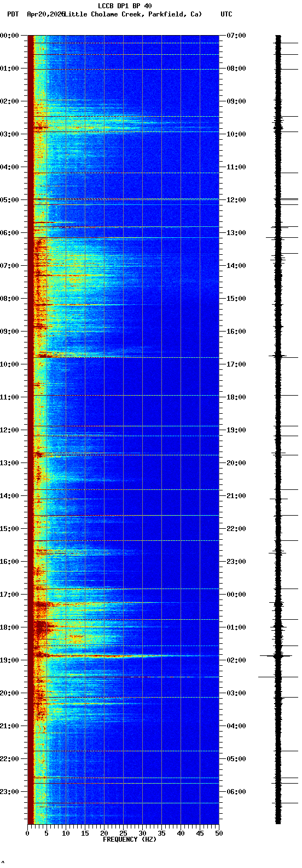Image resolution: width=302 pixels, height=868 pixels.
Task: Click the 20:00 UTC time label
Action: [x=236, y=463]
